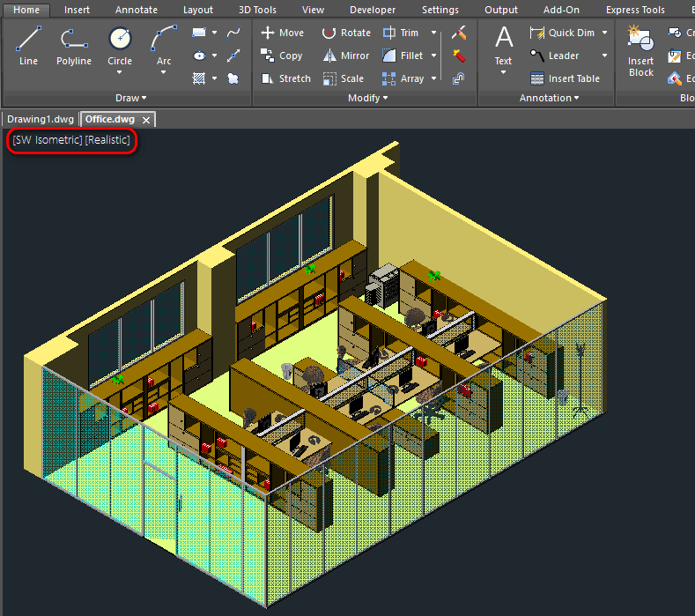
Task: Click the SW Isometric view label
Action: (47, 140)
